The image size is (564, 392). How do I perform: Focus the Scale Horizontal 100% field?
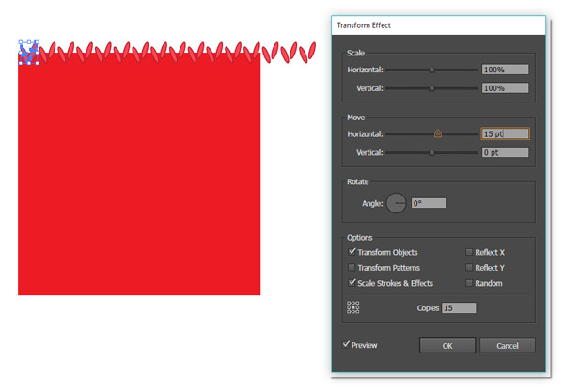[x=505, y=70]
